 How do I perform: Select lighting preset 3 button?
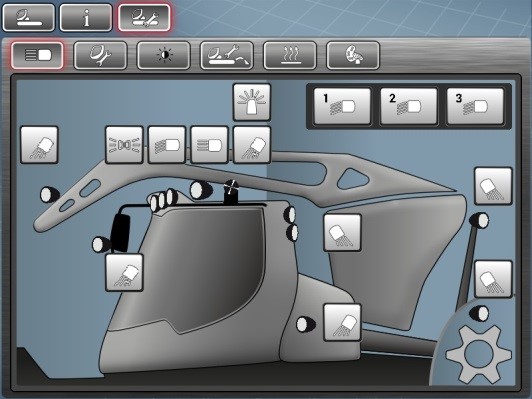tap(475, 106)
